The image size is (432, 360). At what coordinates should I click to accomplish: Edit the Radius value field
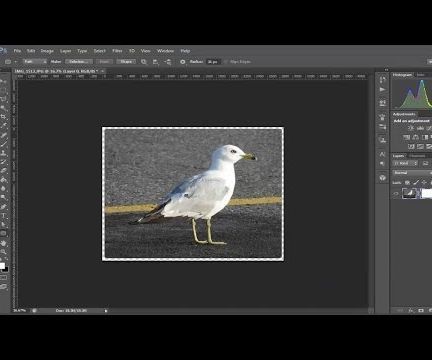(213, 62)
